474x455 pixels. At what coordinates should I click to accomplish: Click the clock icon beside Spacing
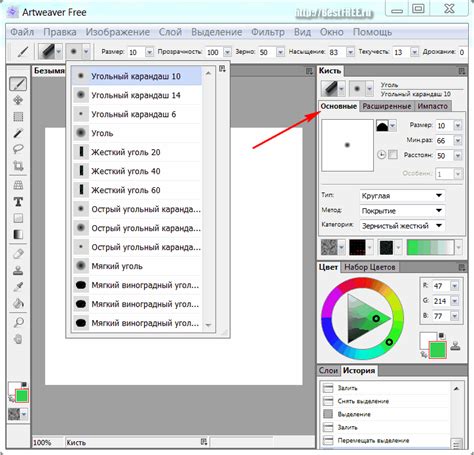382,155
